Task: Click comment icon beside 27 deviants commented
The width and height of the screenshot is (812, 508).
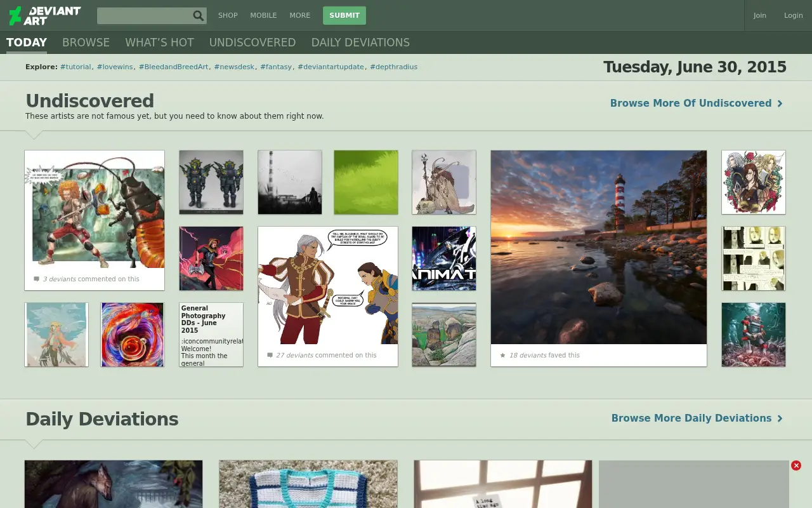Action: pyautogui.click(x=270, y=356)
